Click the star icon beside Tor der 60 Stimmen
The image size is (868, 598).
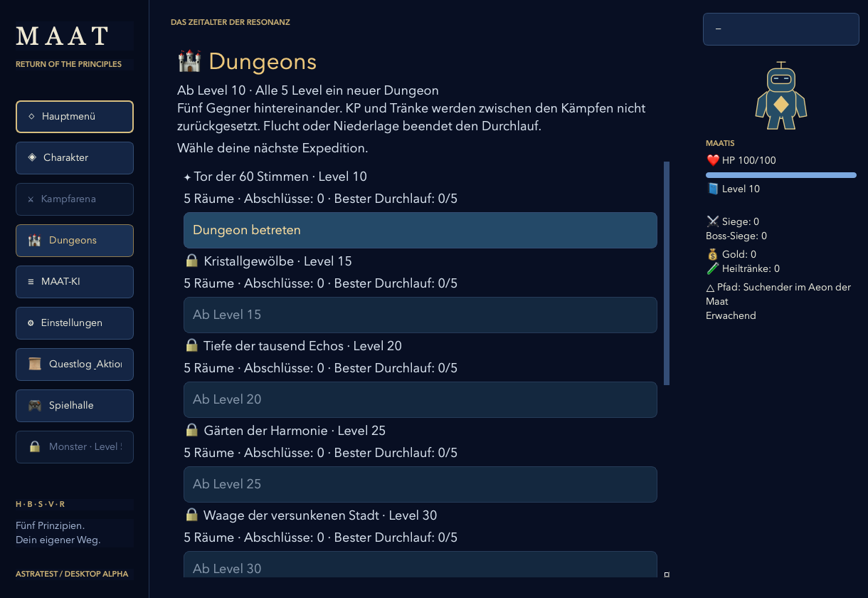coord(187,177)
